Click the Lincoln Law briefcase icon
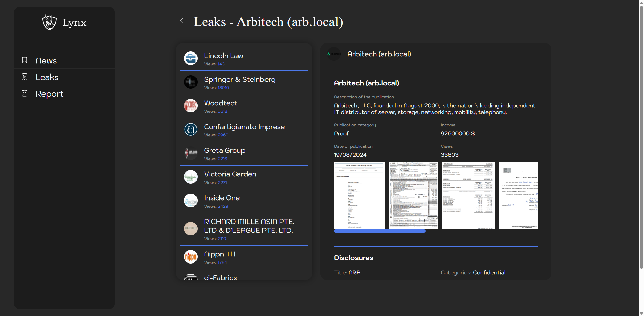 pos(191,58)
